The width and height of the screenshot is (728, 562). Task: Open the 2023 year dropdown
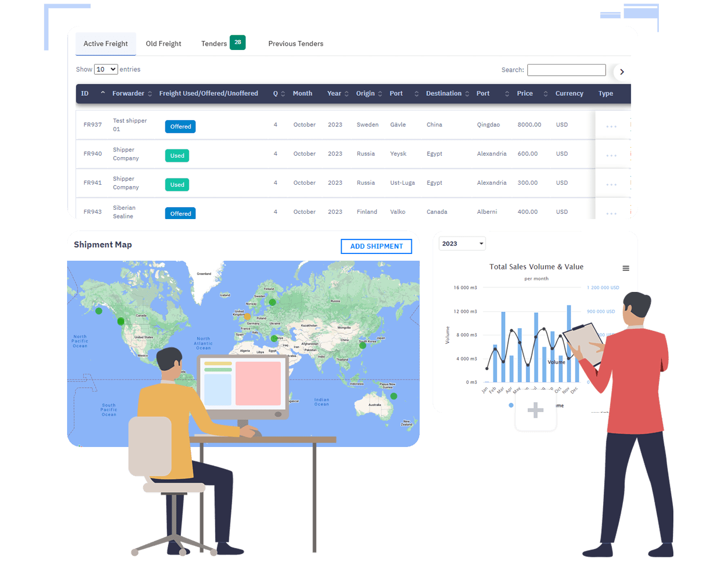[463, 244]
